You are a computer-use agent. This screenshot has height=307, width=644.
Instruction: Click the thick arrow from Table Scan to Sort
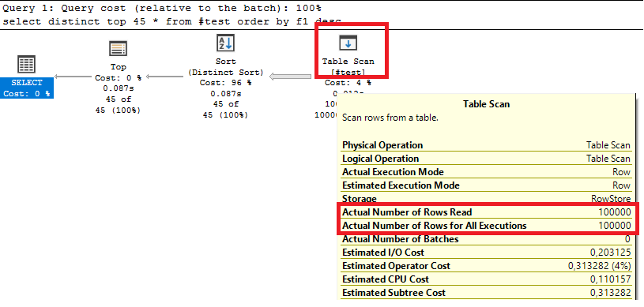point(290,77)
